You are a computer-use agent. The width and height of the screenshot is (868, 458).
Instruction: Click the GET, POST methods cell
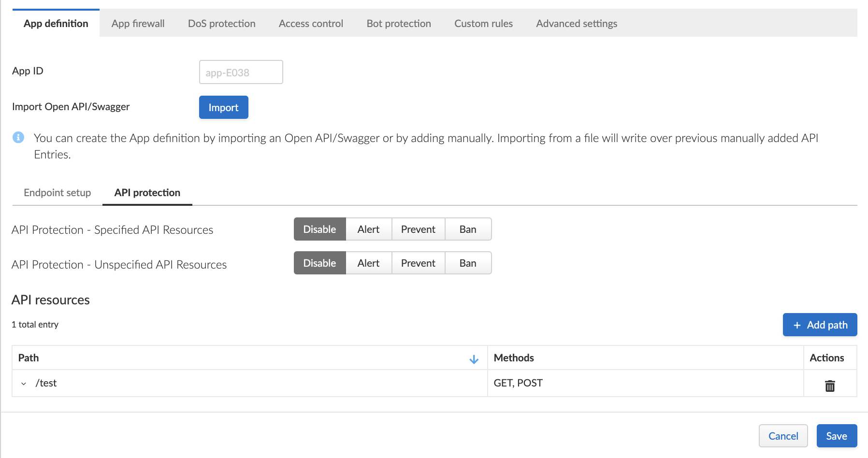click(x=646, y=383)
